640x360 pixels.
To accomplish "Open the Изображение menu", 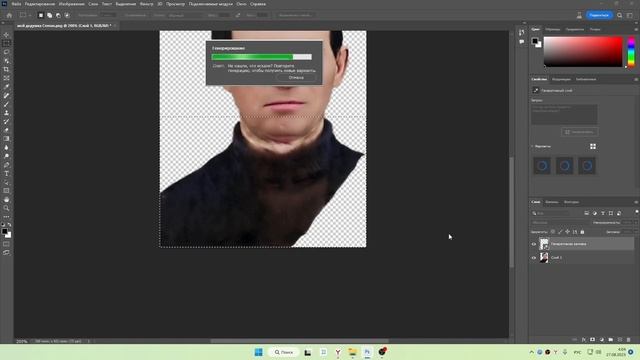I will point(71,4).
